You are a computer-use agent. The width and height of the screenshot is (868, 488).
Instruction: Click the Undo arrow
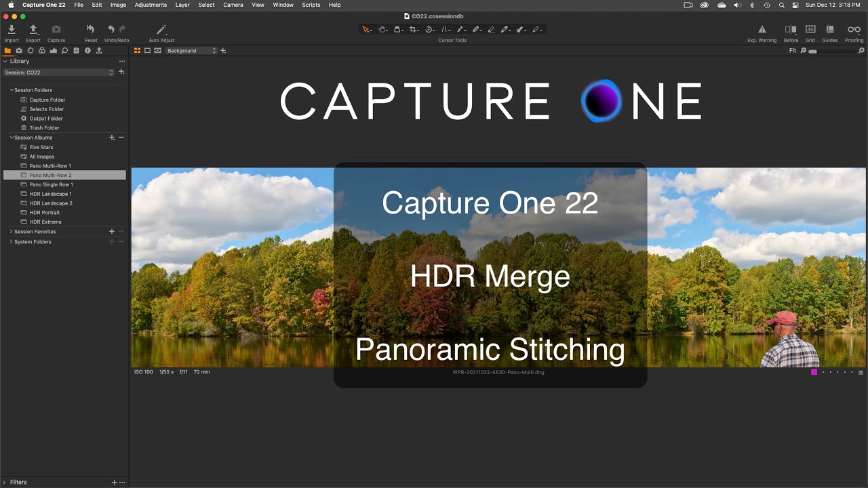coord(111,29)
